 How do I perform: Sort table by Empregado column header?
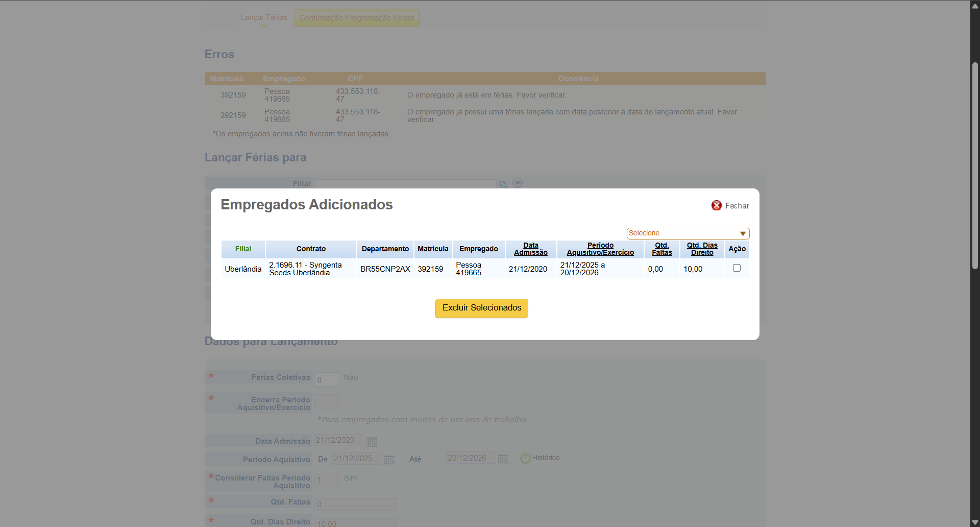(x=478, y=249)
